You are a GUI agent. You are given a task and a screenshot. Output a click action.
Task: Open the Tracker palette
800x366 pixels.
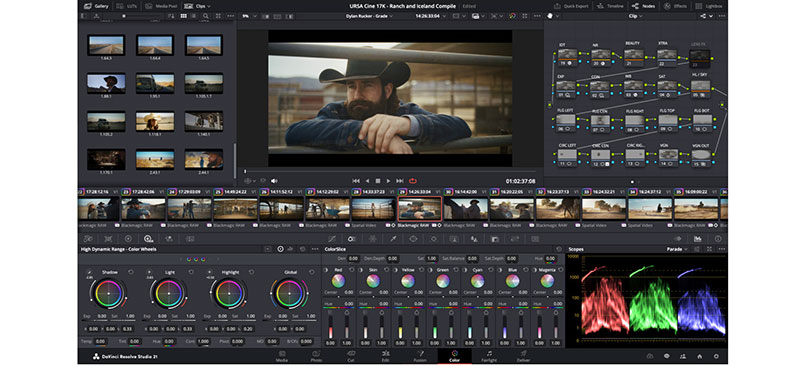pyautogui.click(x=434, y=238)
